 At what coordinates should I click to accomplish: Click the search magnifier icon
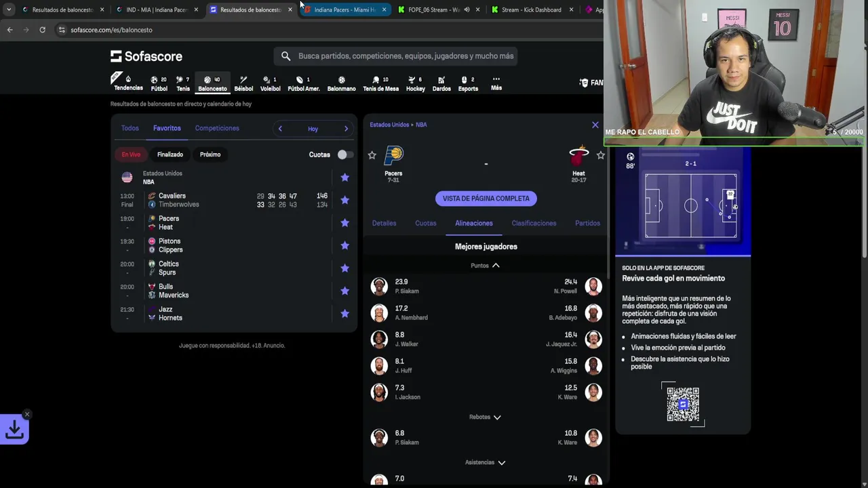click(285, 56)
